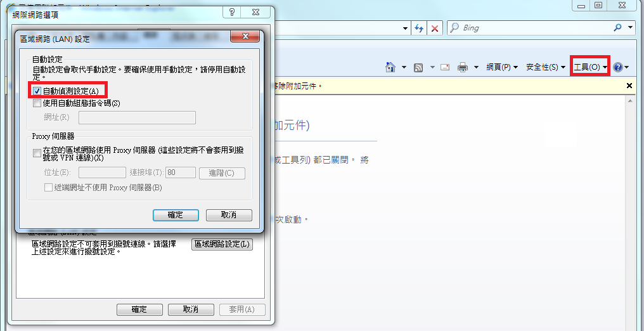
Task: Click 取消 in the LAN settings dialog
Action: pyautogui.click(x=229, y=215)
